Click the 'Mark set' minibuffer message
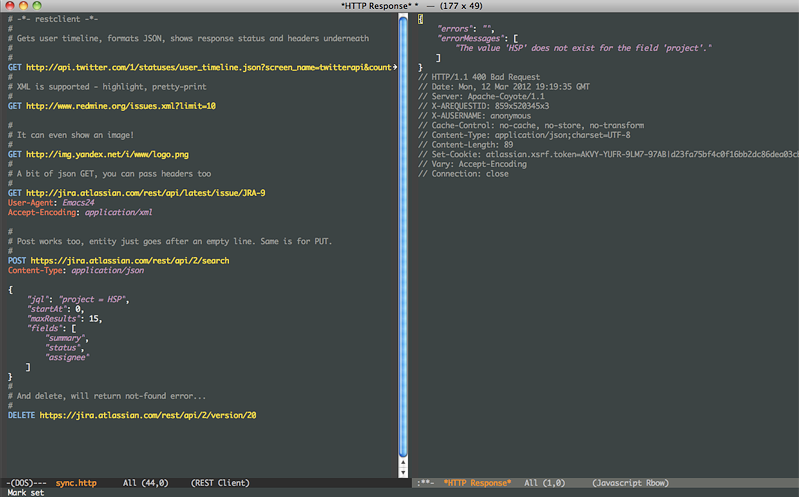The width and height of the screenshot is (799, 497). tap(25, 492)
